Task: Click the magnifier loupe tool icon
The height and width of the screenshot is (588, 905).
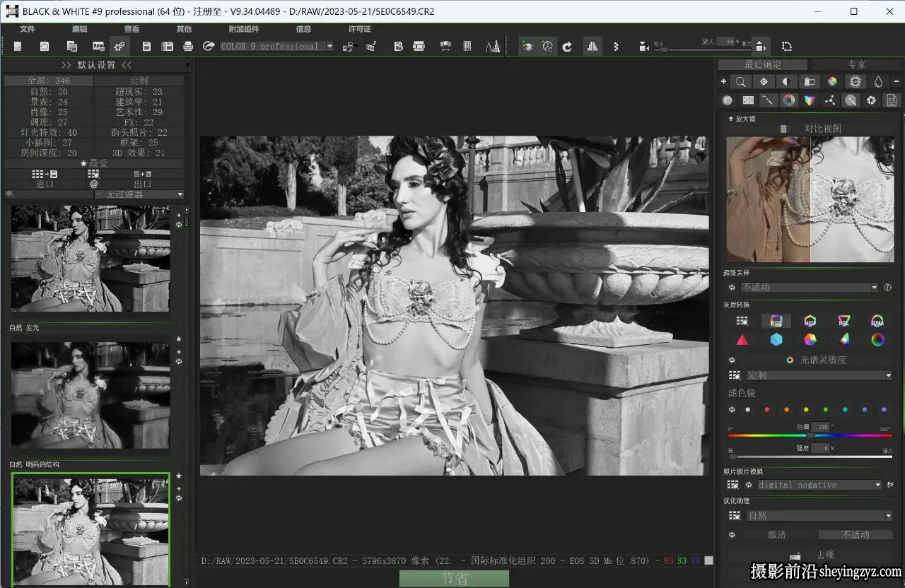Action: coord(740,82)
